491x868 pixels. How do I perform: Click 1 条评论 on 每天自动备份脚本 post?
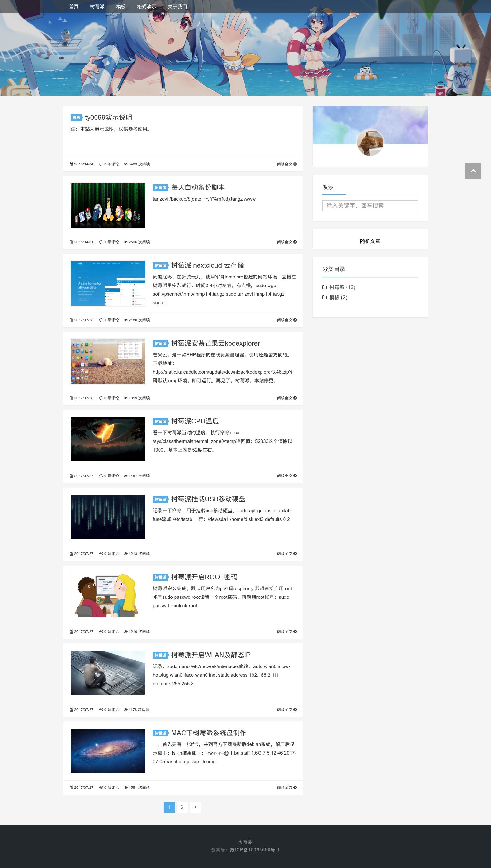tap(109, 242)
